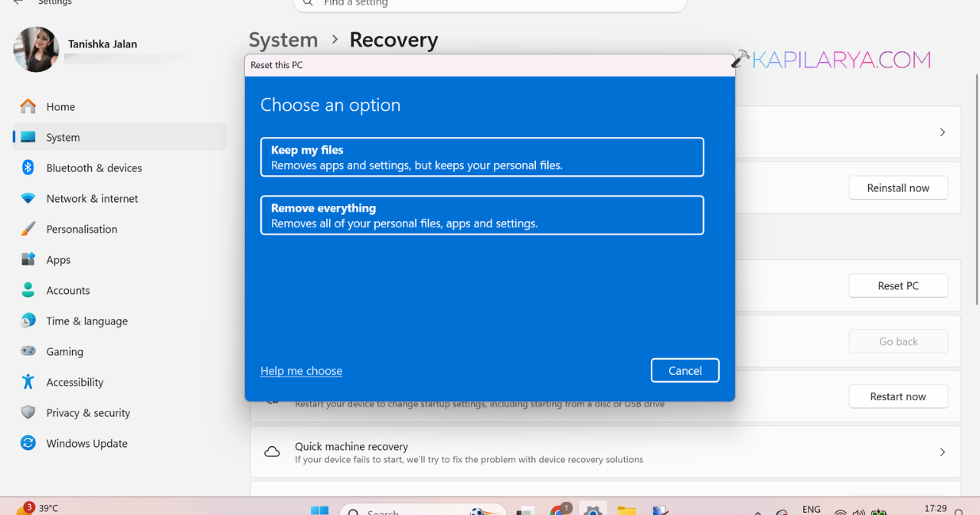This screenshot has height=515, width=980.
Task: Click the Tanishka Jalan account name
Action: pyautogui.click(x=103, y=44)
